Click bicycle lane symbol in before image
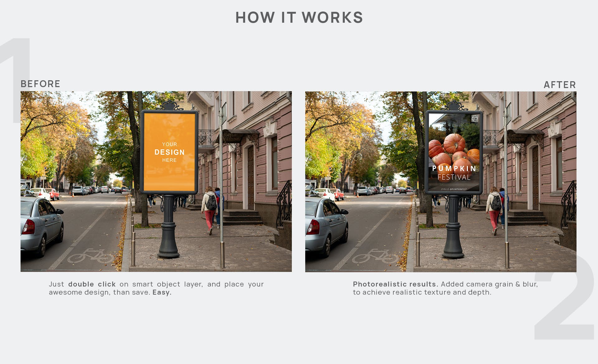598x364 pixels. pyautogui.click(x=91, y=256)
